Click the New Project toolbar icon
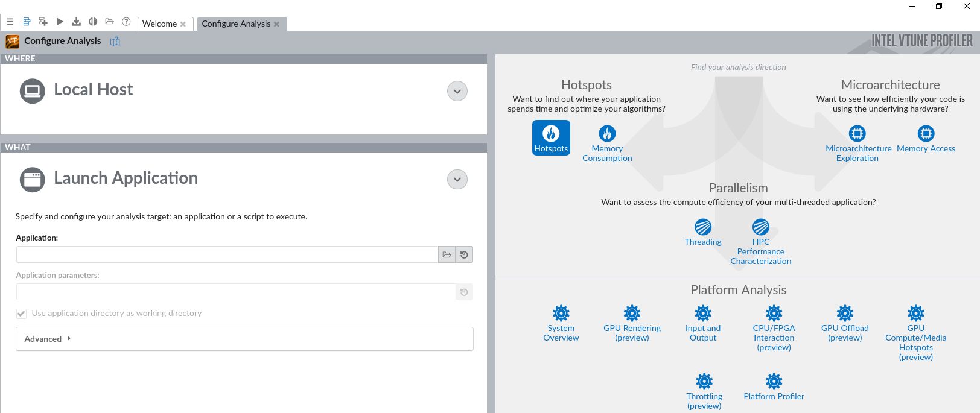980x413 pixels. [43, 22]
